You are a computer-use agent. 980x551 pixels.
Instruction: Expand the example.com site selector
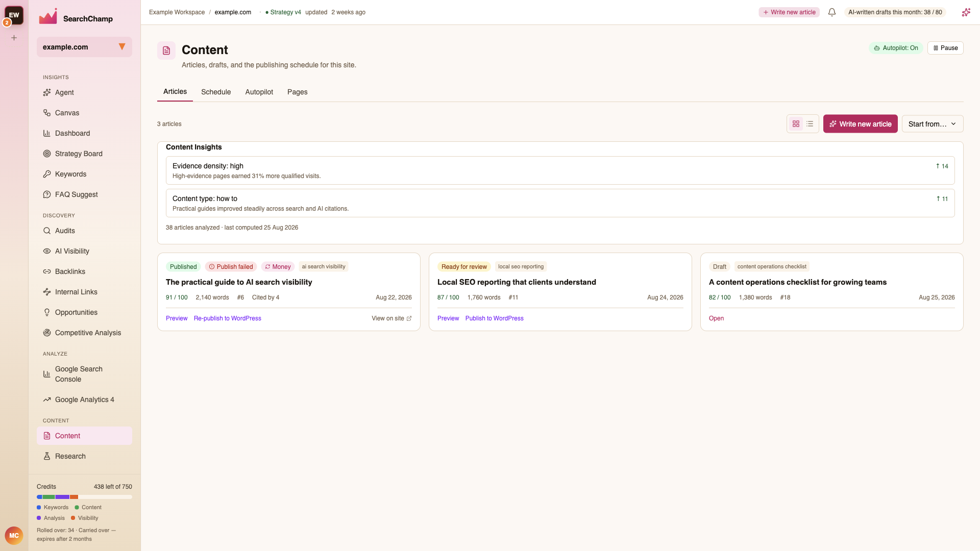(84, 47)
